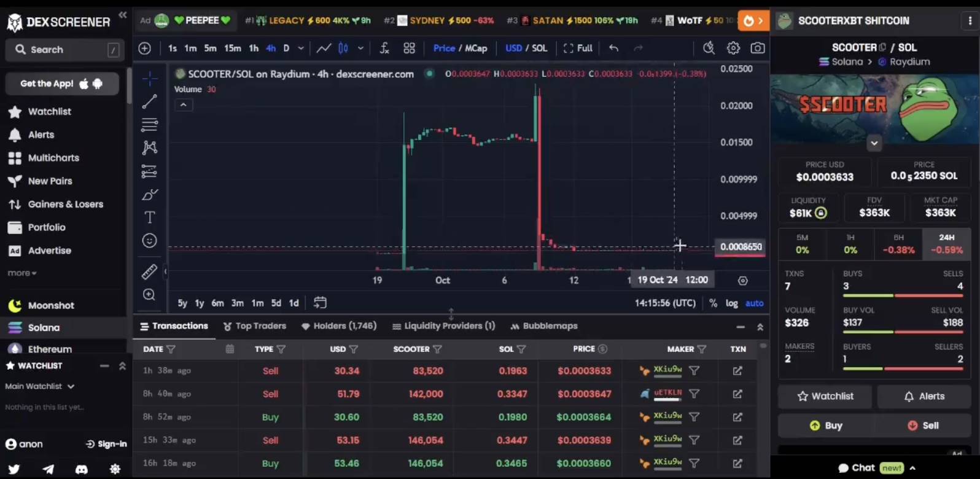Copy the SCOOTER token address

click(x=882, y=47)
